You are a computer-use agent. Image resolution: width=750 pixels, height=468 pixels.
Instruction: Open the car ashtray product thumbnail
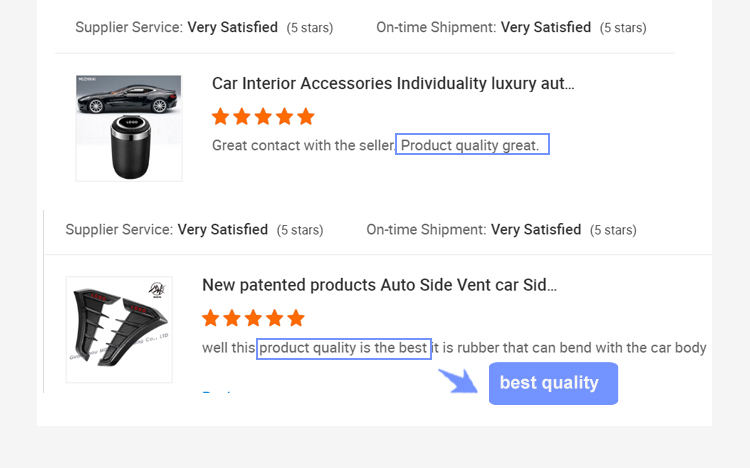pos(129,128)
